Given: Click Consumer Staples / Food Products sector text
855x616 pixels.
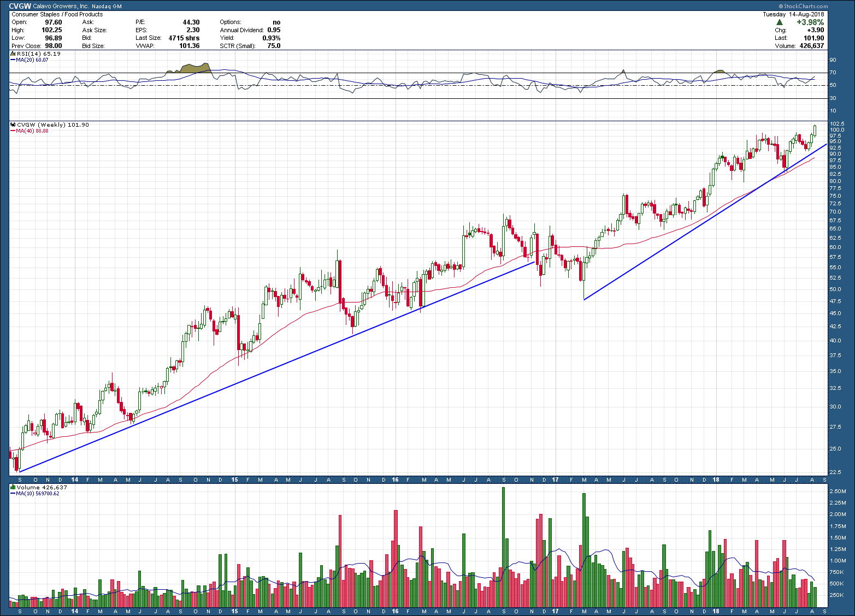Looking at the screenshot, I should point(57,14).
